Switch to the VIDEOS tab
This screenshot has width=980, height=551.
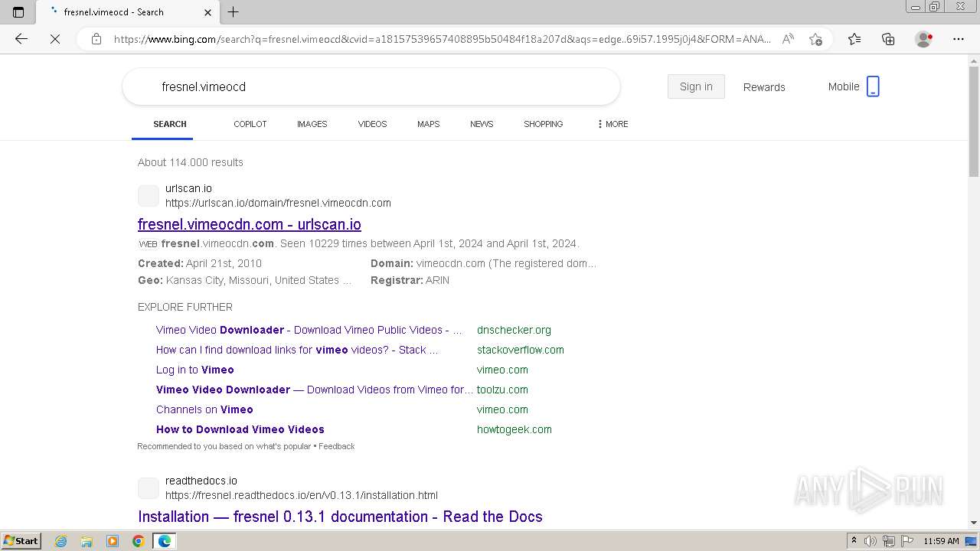click(x=372, y=124)
